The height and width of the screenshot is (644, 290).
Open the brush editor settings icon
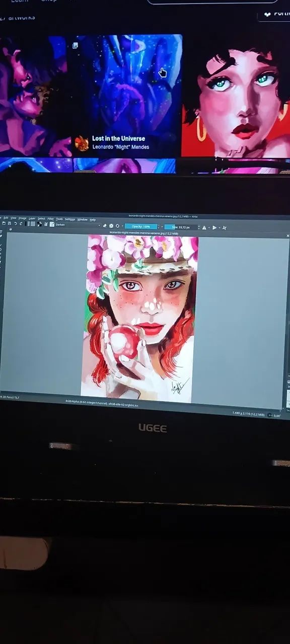pos(46,224)
